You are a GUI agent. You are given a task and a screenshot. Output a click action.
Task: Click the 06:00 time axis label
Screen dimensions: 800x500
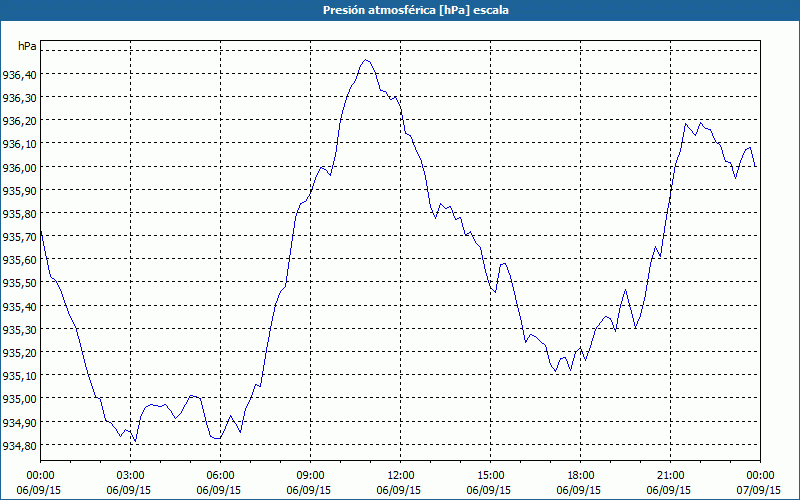[x=220, y=476]
